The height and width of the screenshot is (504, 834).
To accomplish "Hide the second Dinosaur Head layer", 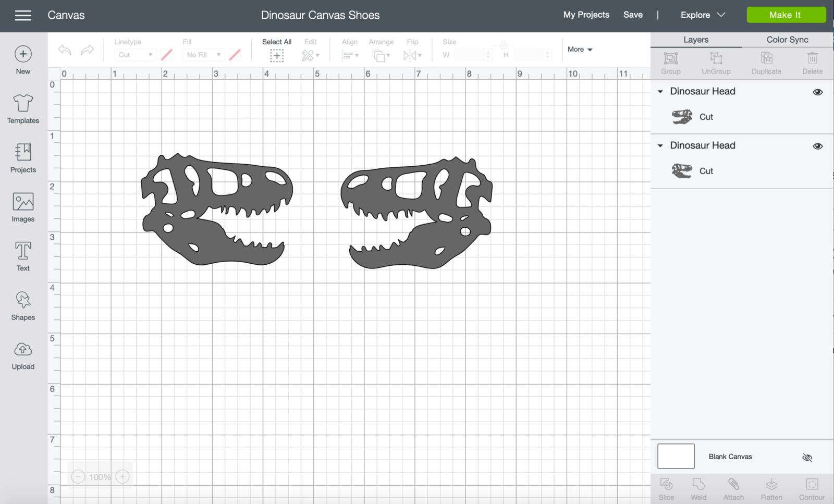I will pos(818,146).
